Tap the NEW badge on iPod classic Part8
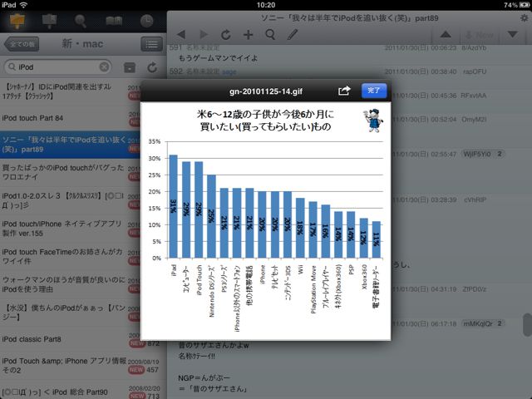Viewport: 532px width, 399px height. pyautogui.click(x=136, y=343)
